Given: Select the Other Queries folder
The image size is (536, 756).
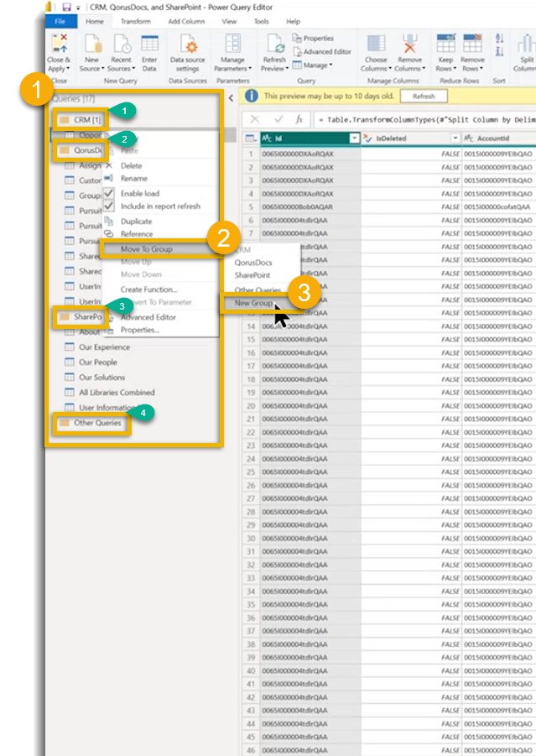Looking at the screenshot, I should pyautogui.click(x=98, y=423).
